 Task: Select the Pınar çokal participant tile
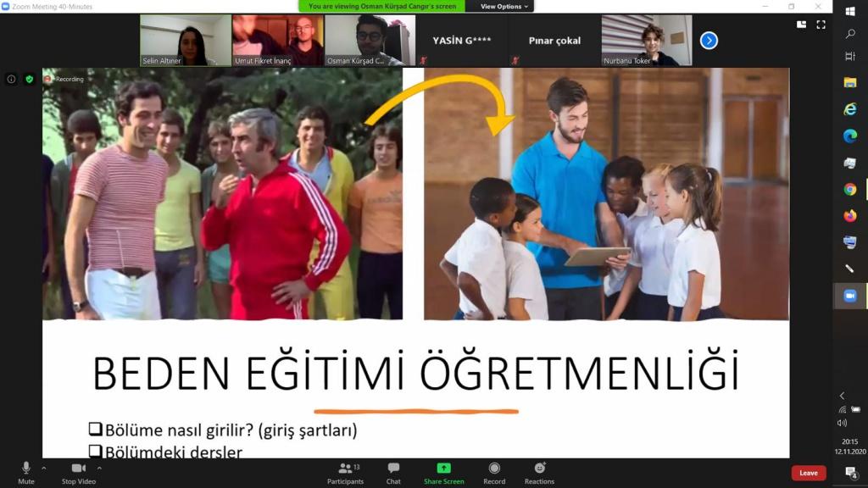pyautogui.click(x=554, y=41)
